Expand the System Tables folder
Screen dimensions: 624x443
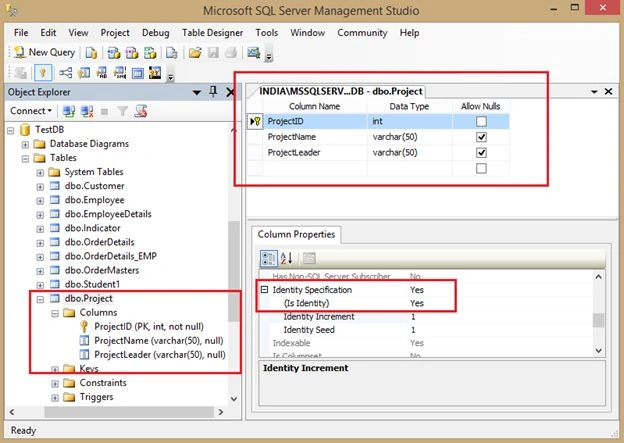click(x=40, y=173)
